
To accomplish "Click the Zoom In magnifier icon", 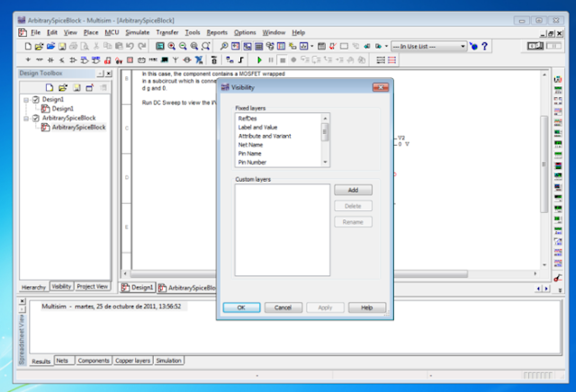I will (x=172, y=46).
